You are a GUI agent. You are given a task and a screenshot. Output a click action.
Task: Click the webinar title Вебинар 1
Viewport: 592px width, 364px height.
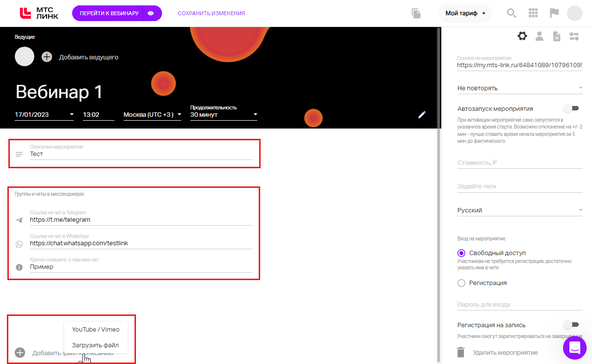click(59, 92)
